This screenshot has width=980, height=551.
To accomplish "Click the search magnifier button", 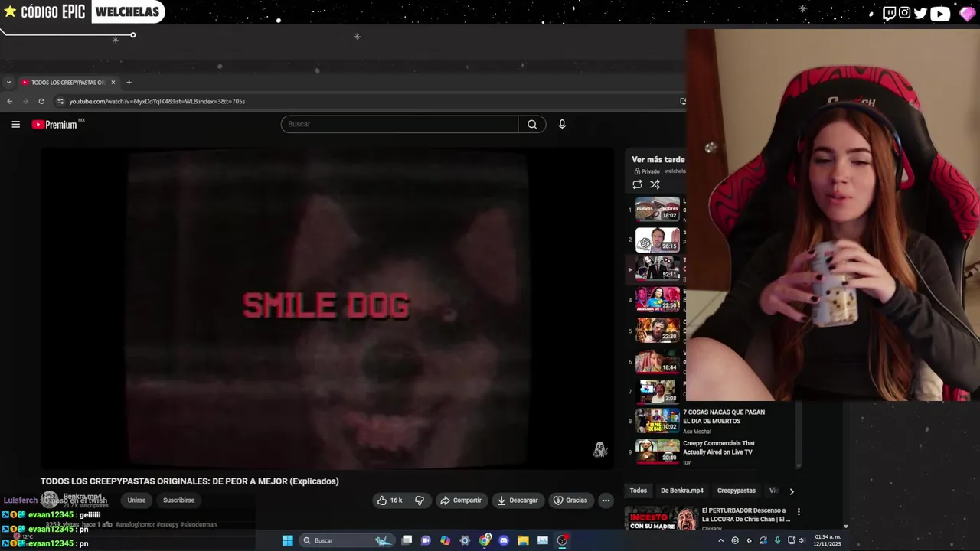I will point(532,124).
